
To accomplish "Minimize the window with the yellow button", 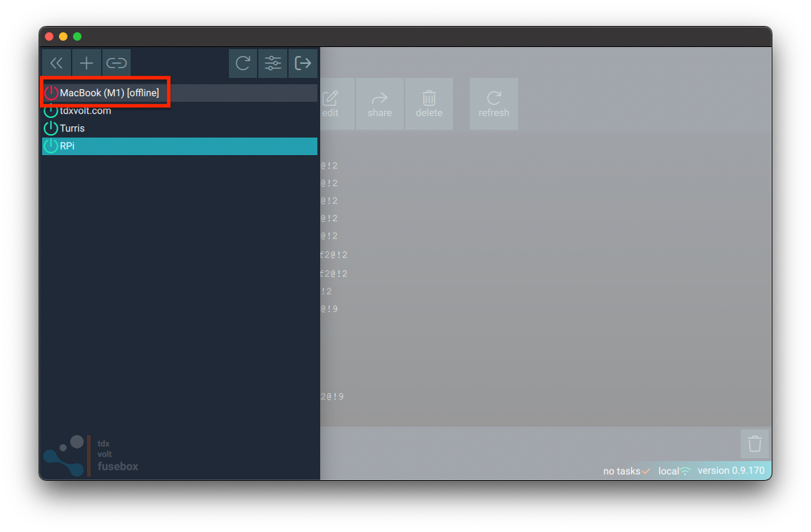I will pyautogui.click(x=63, y=36).
